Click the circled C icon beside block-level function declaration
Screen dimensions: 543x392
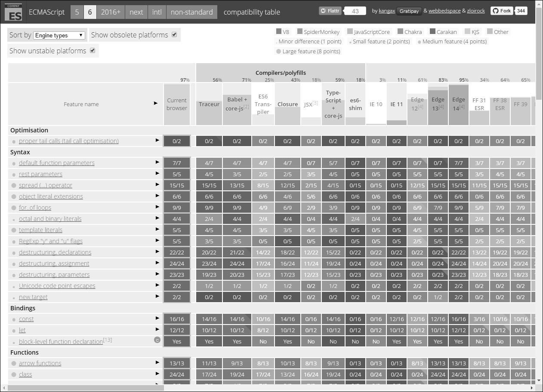(x=157, y=340)
